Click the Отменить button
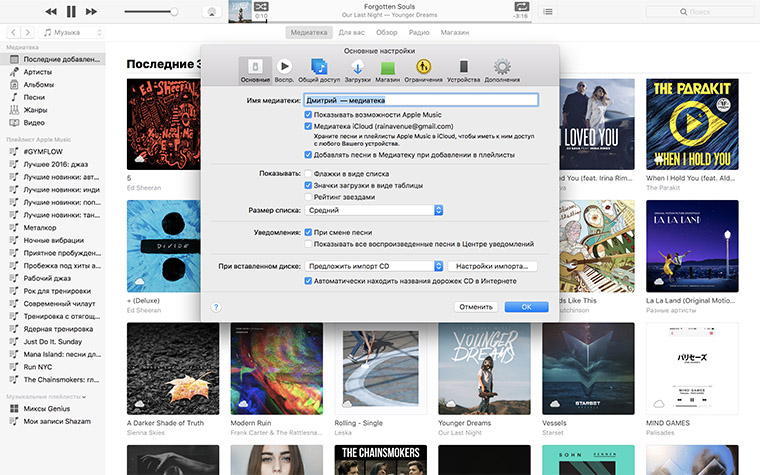The width and height of the screenshot is (760, 475). (x=476, y=307)
